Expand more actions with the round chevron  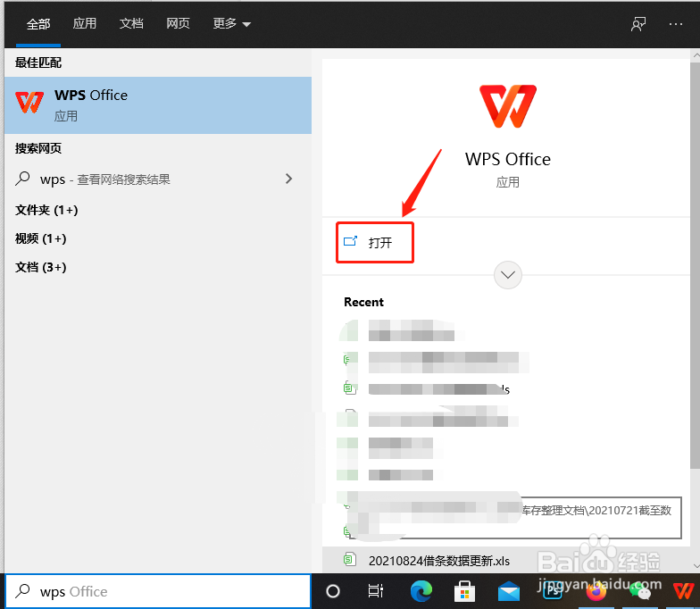tap(507, 275)
